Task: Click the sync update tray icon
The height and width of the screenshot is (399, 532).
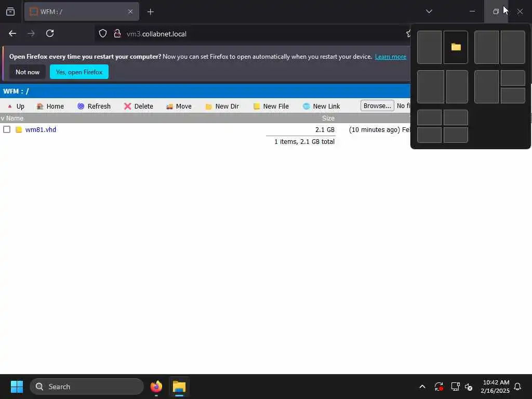Action: coord(438,387)
